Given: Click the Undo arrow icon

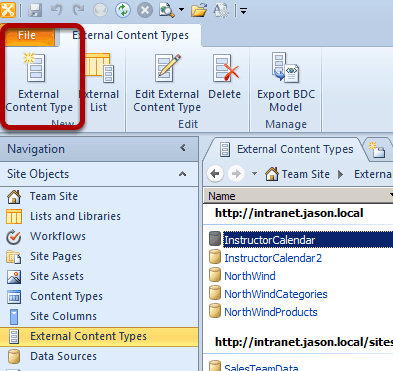Looking at the screenshot, I should (x=57, y=10).
